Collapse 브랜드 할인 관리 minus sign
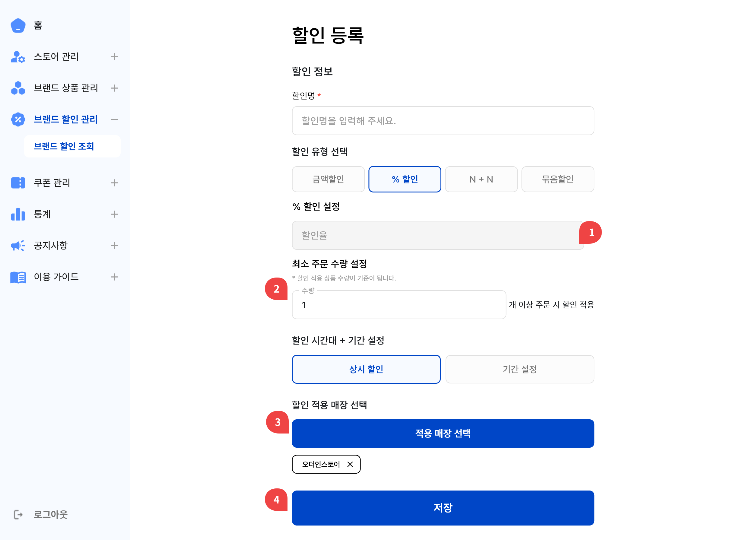756x540 pixels. [x=115, y=119]
